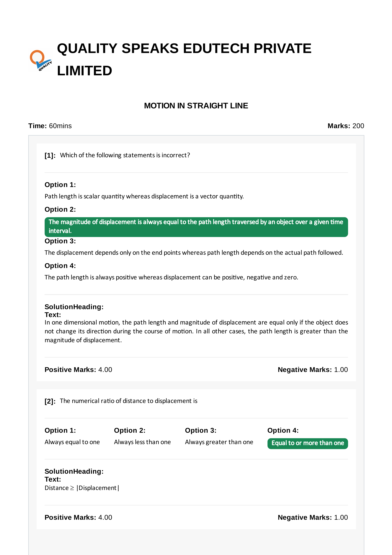
Task: Choose Option 3 displacement end points statement
Action: [194, 253]
